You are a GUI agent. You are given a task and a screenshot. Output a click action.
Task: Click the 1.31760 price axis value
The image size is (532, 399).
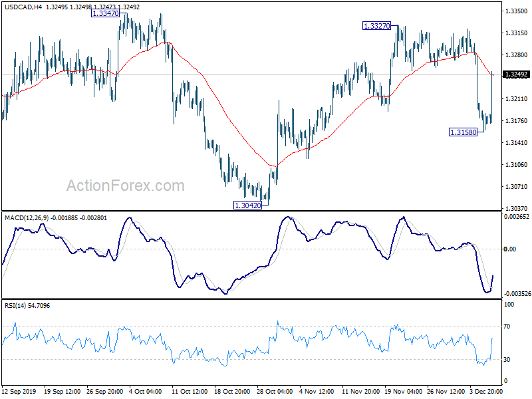pos(517,121)
